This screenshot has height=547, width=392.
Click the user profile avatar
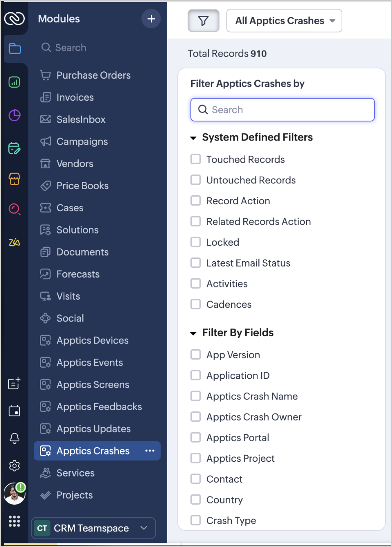click(x=14, y=494)
